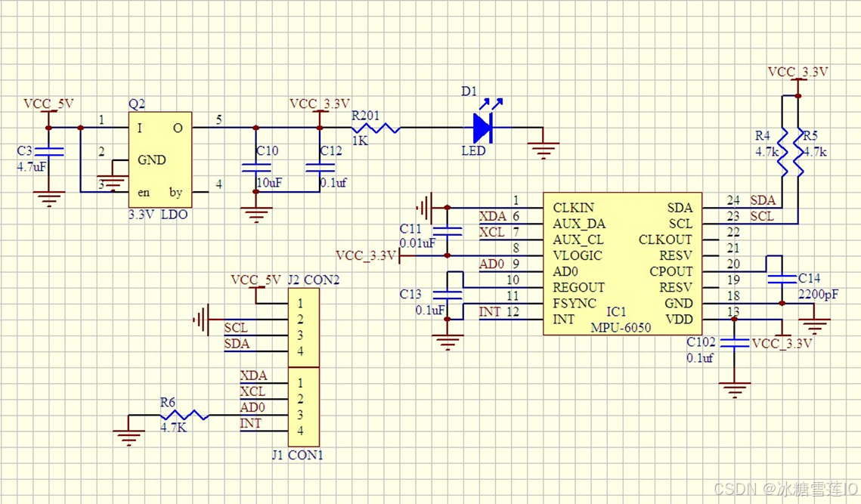Click the 1K value under R201

pos(360,141)
